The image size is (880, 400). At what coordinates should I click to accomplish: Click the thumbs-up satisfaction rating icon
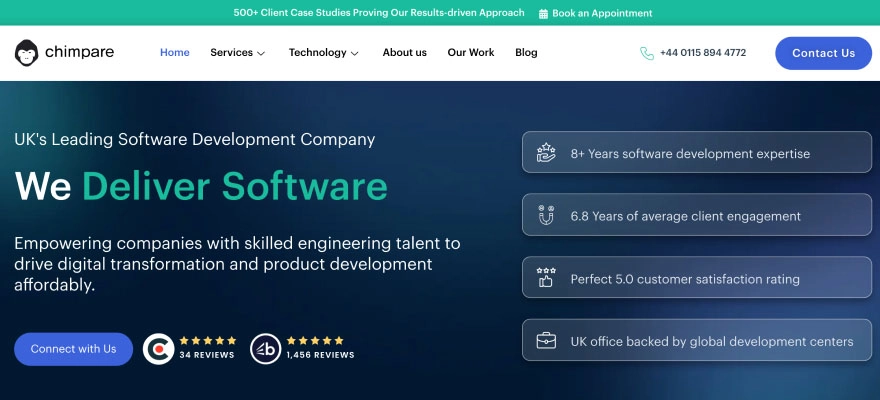(x=546, y=278)
